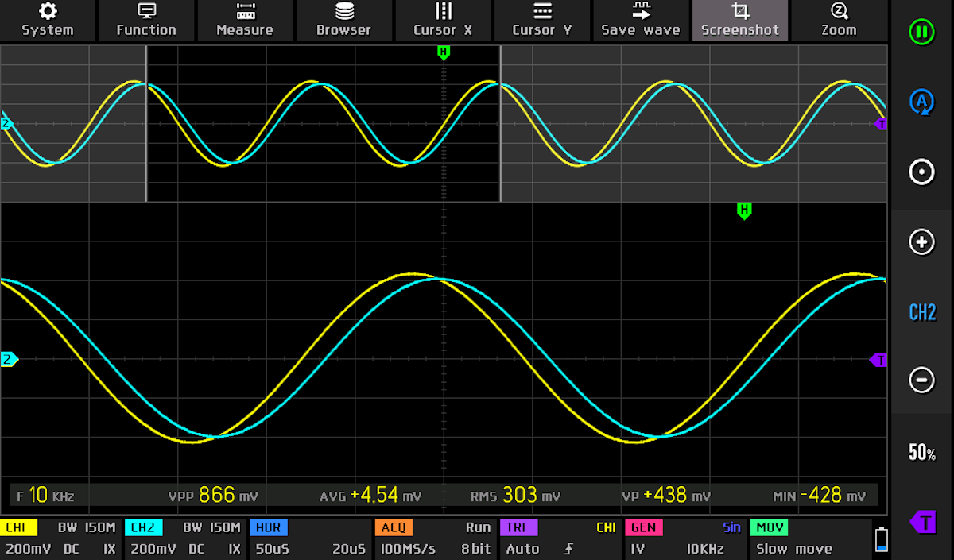Open the HOR timebase settings

pos(309,539)
